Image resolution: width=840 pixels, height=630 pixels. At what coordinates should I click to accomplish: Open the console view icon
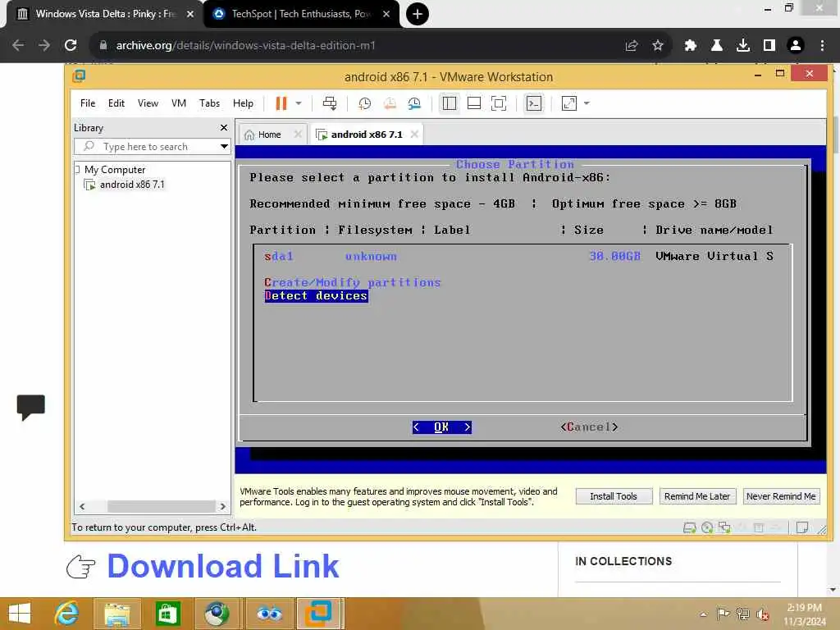(533, 103)
